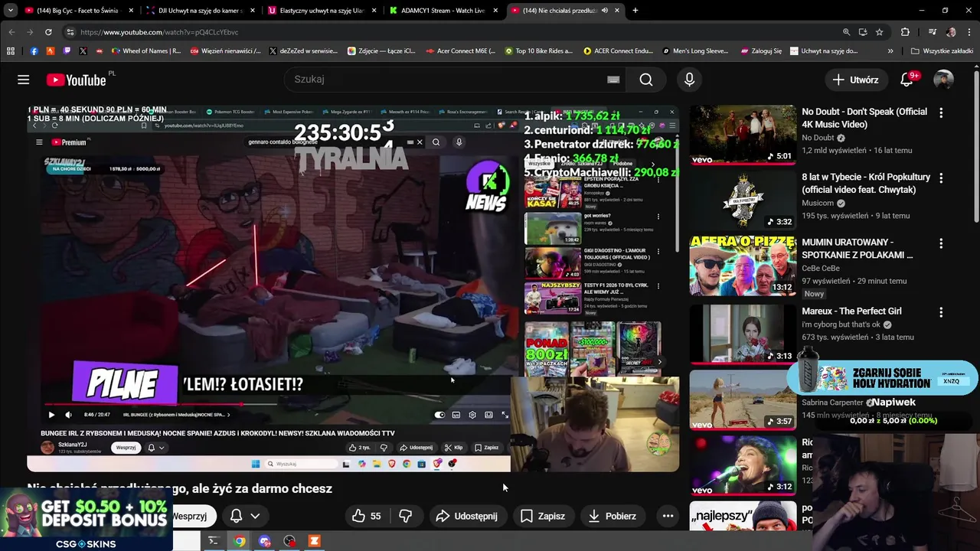Screen dimensions: 980x551
Task: Mute the audio on the active tab
Action: coord(605,11)
